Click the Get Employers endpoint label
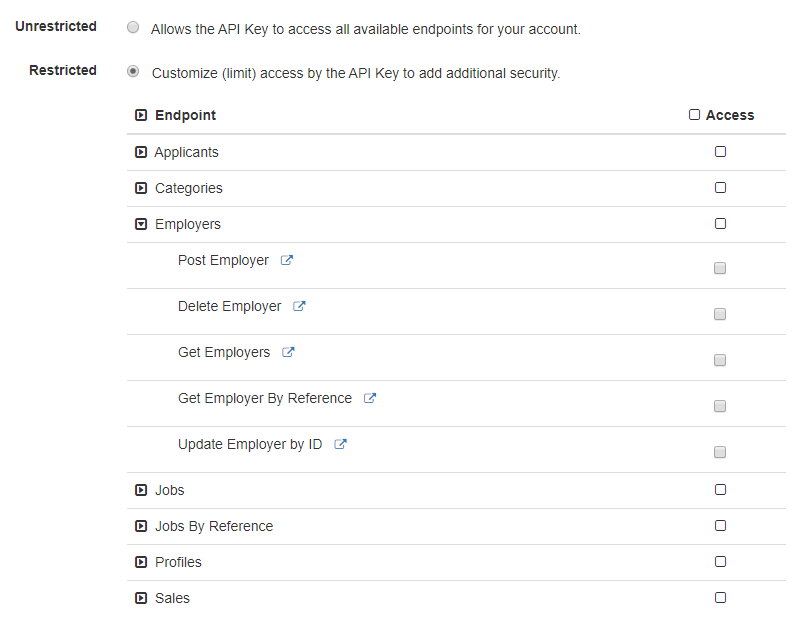Image resolution: width=794 pixels, height=633 pixels. coord(224,352)
